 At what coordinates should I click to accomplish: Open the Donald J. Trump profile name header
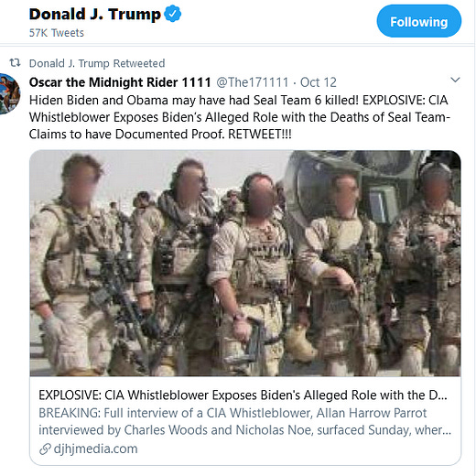point(95,14)
